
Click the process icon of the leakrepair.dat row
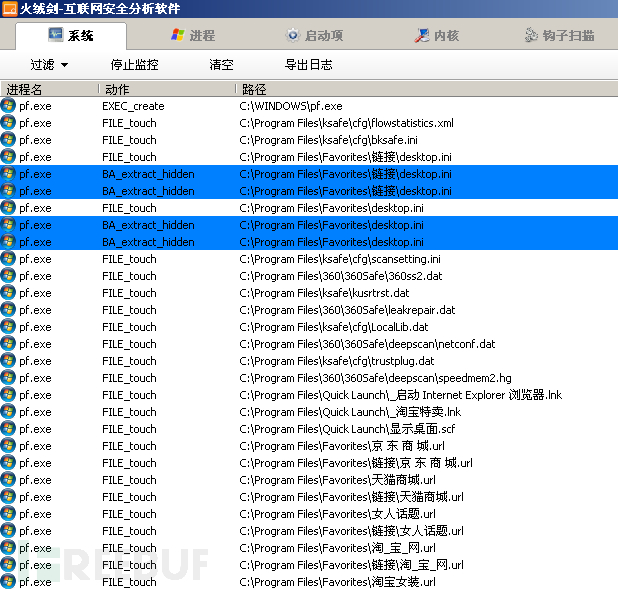pos(8,309)
